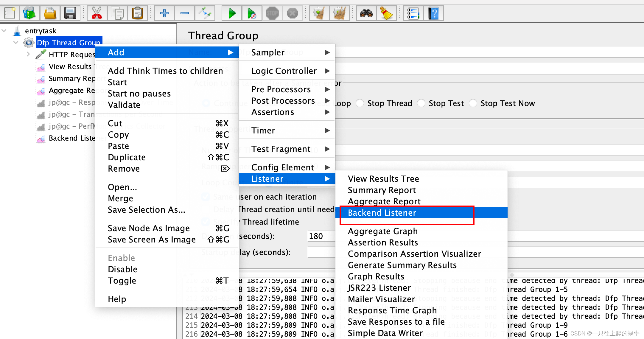The image size is (644, 339).
Task: Add Response Time Graph listener
Action: (x=421, y=310)
